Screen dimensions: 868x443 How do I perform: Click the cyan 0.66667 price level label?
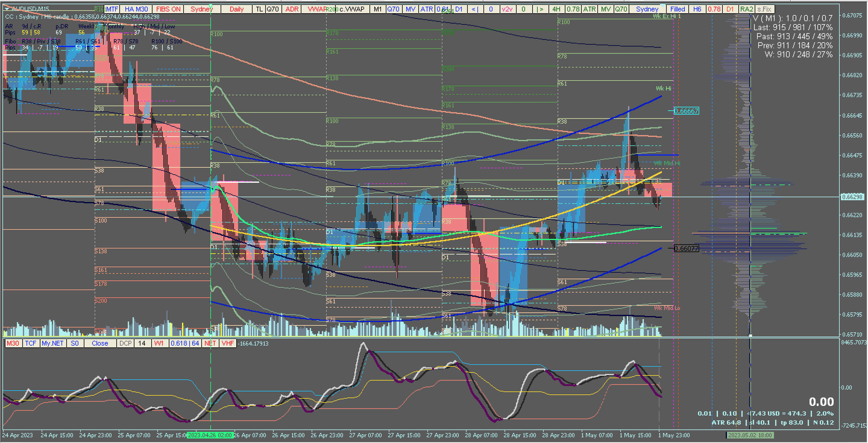coord(686,111)
